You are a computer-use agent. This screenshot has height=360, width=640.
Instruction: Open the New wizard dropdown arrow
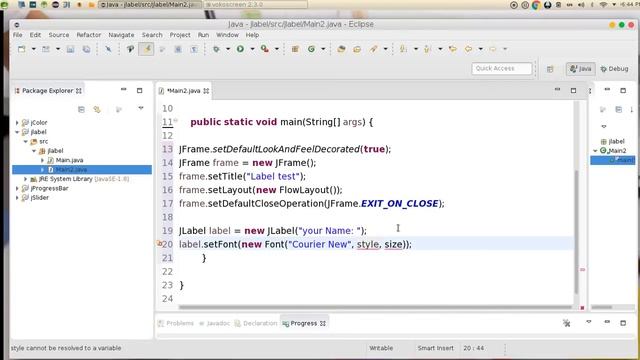coord(33,49)
